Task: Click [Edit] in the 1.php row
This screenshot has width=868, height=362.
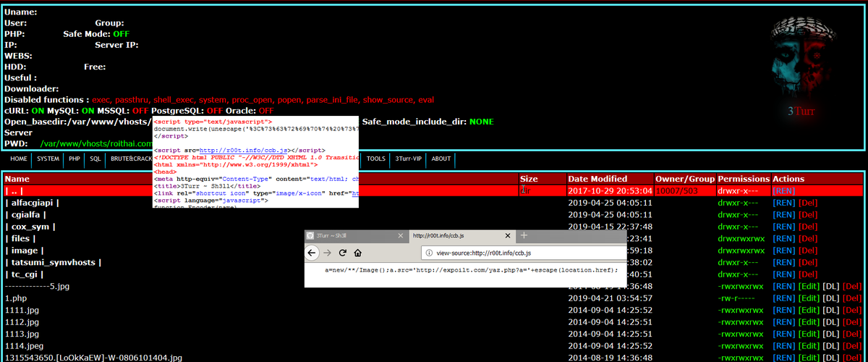Action: pyautogui.click(x=809, y=298)
